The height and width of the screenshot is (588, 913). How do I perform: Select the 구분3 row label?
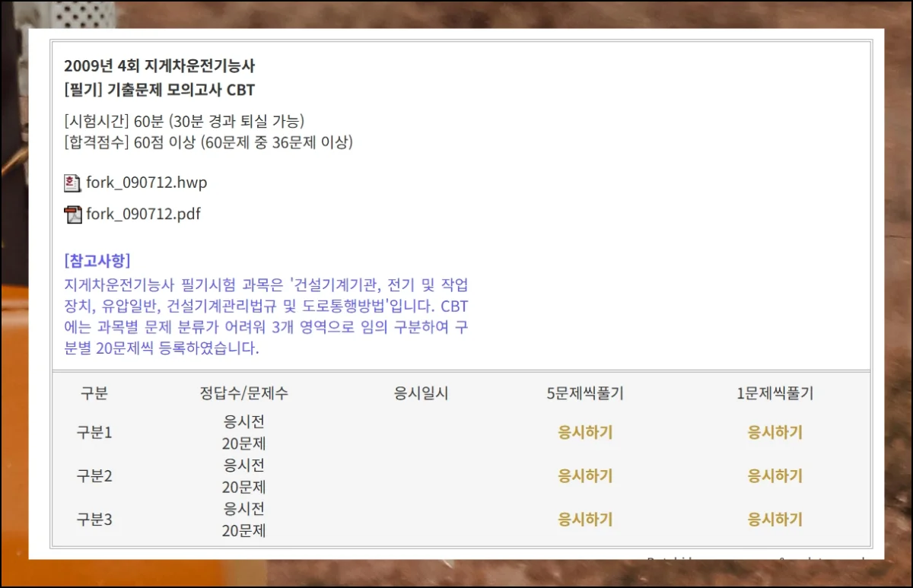(94, 520)
